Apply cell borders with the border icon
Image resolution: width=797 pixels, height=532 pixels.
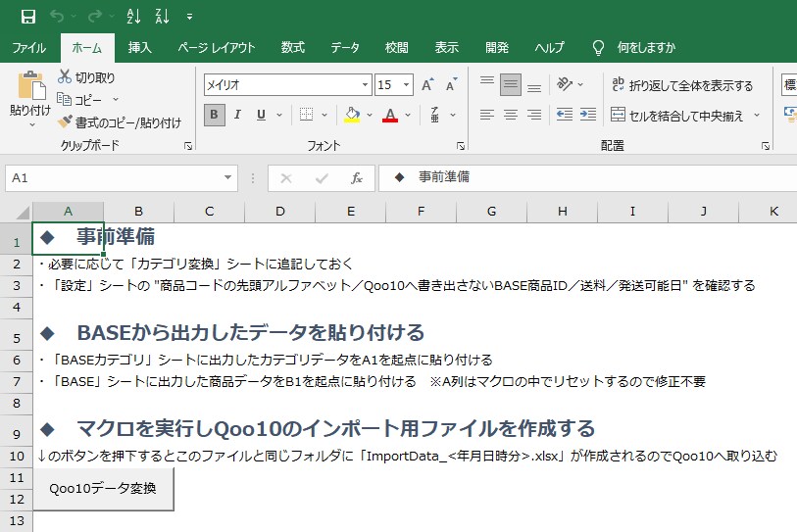pos(306,115)
